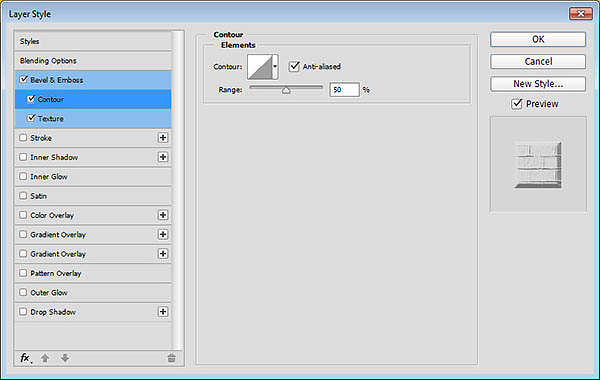Close the Layer Style dialog
The width and height of the screenshot is (600, 380).
(580, 14)
